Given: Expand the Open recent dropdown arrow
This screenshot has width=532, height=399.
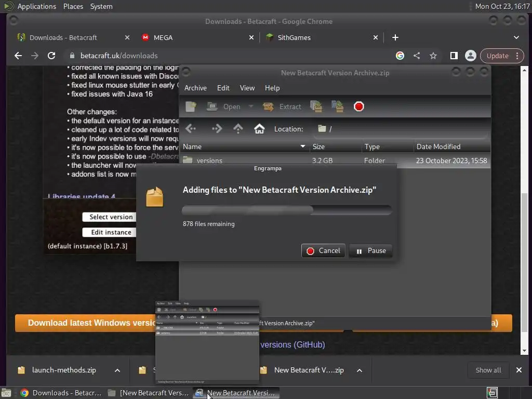Looking at the screenshot, I should 251,107.
